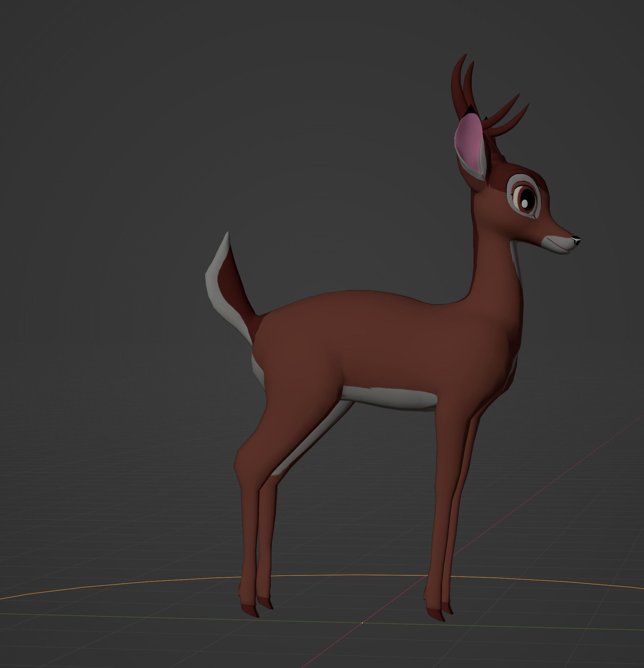Click the orange origin dot on the grid
The image size is (644, 668).
click(362, 623)
